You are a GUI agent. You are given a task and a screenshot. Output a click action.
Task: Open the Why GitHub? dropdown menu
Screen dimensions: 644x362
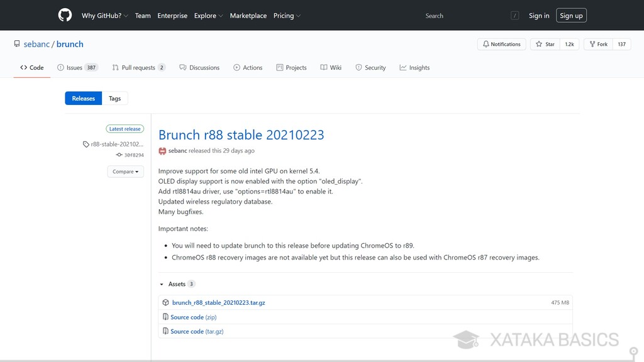pos(105,16)
